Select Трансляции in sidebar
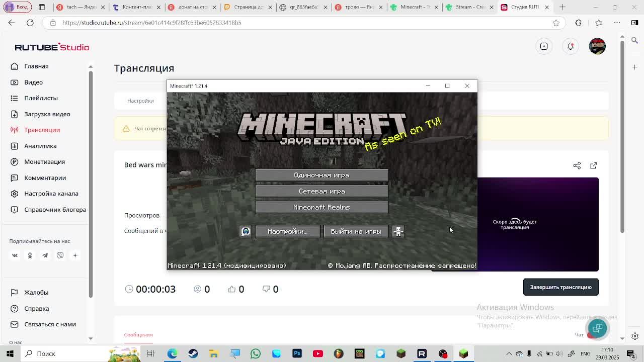The height and width of the screenshot is (362, 644). click(42, 130)
